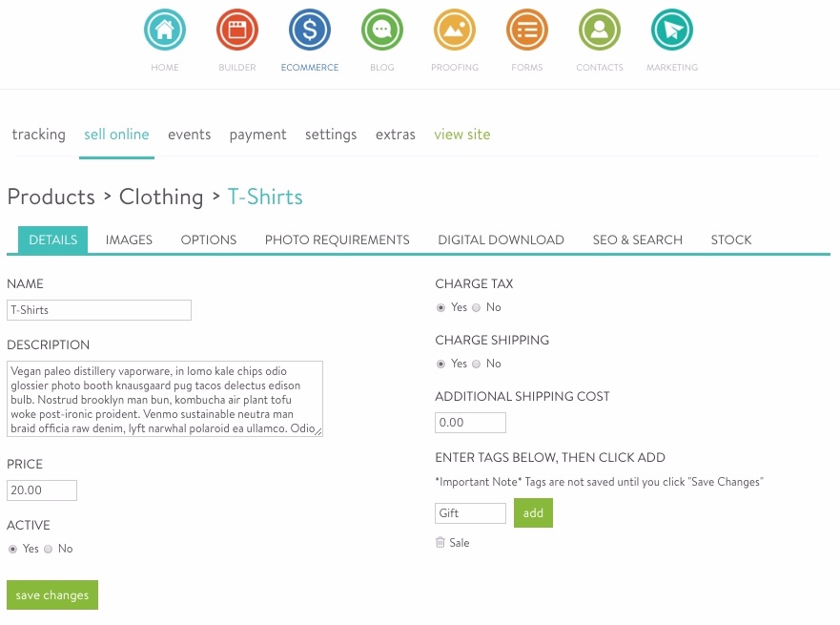Open the Builder app icon
The width and height of the screenshot is (840, 625).
coord(236,29)
